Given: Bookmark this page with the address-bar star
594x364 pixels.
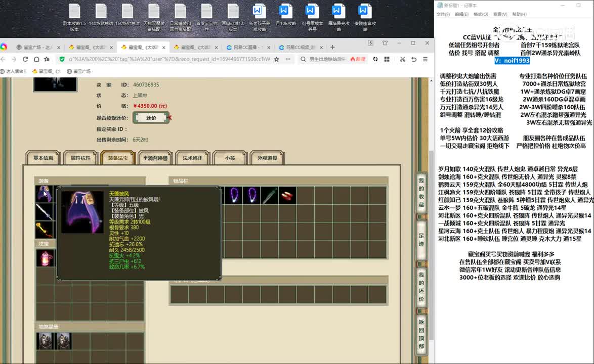Looking at the screenshot, I should coord(277,59).
